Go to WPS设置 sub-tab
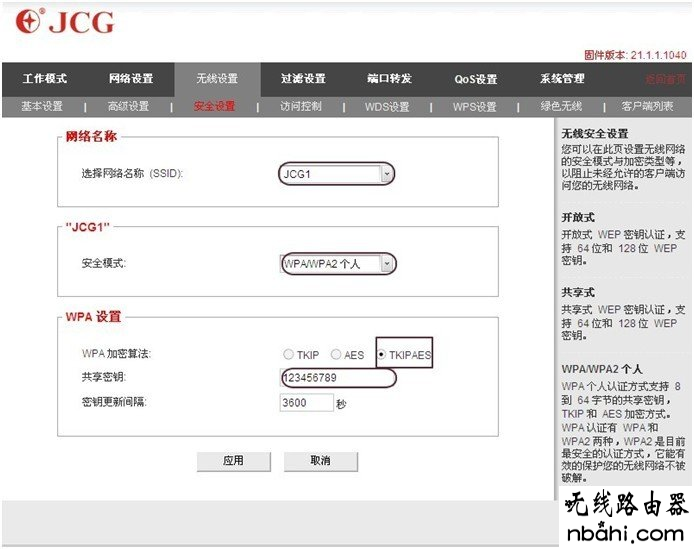 tap(474, 107)
